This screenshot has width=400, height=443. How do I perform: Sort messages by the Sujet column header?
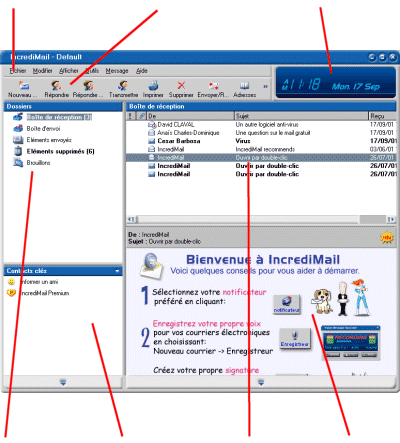(x=301, y=116)
